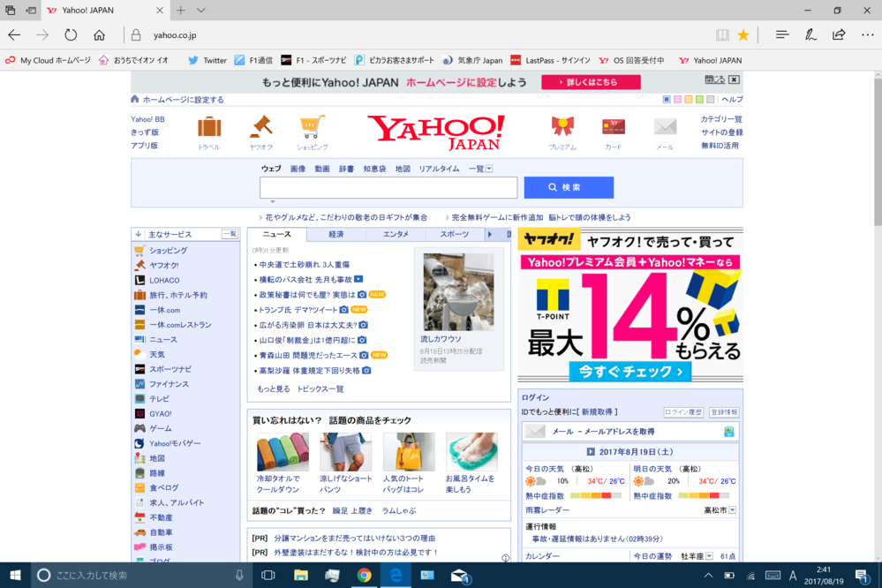Viewport: 882px width, 588px height.
Task: Select the green page theme swatch
Action: coord(699,100)
